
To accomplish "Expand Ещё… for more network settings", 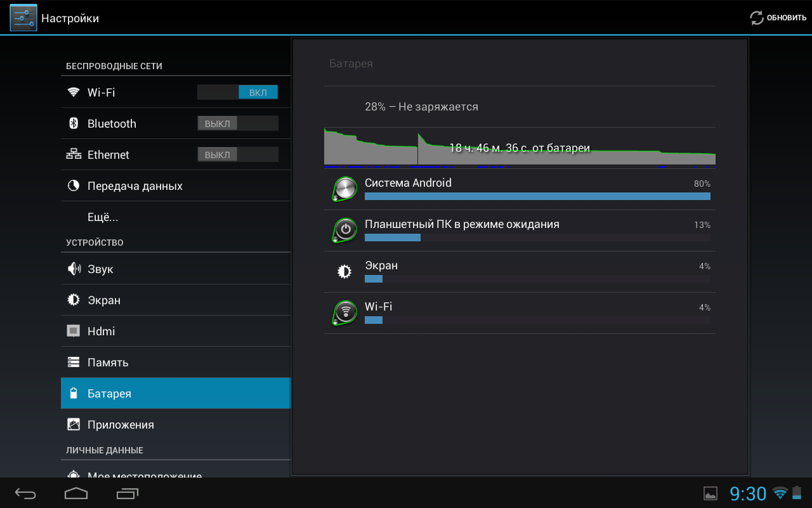I will pyautogui.click(x=103, y=217).
